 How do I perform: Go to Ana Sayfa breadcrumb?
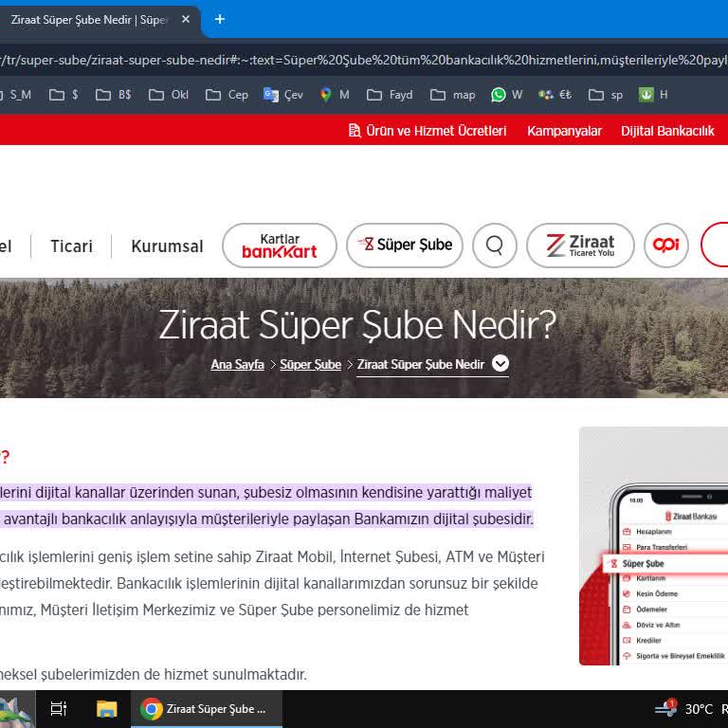point(237,364)
